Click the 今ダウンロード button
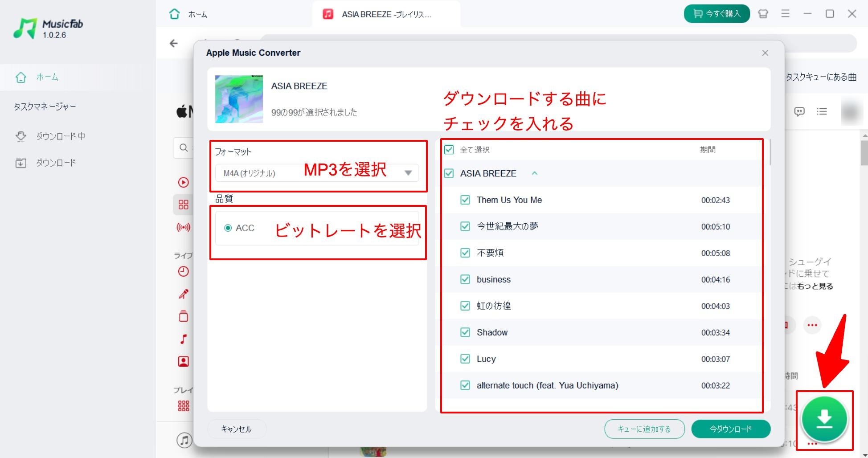This screenshot has width=868, height=458. 731,429
